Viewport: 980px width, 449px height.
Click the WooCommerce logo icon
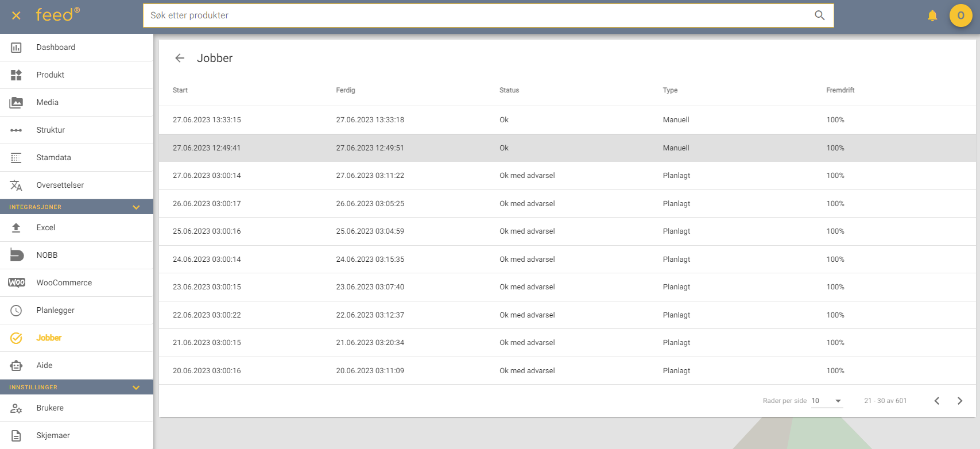(17, 282)
